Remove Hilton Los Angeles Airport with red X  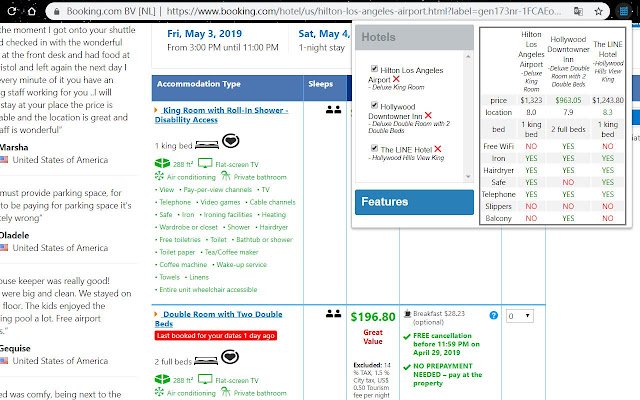tap(396, 79)
